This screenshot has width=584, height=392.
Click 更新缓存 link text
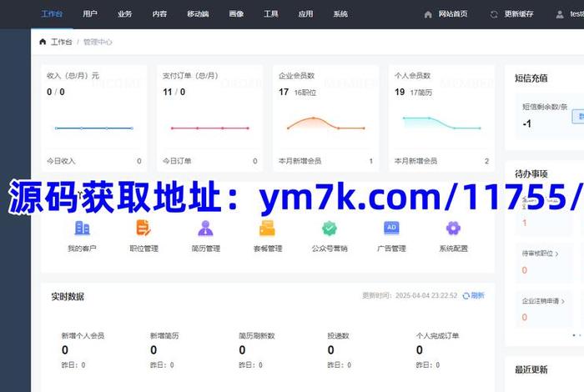[519, 14]
